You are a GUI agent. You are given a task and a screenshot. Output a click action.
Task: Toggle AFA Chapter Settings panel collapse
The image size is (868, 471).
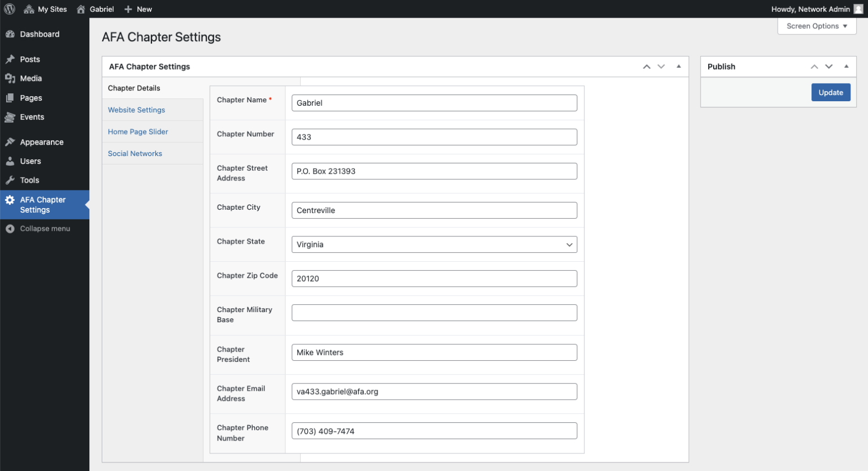pyautogui.click(x=679, y=67)
